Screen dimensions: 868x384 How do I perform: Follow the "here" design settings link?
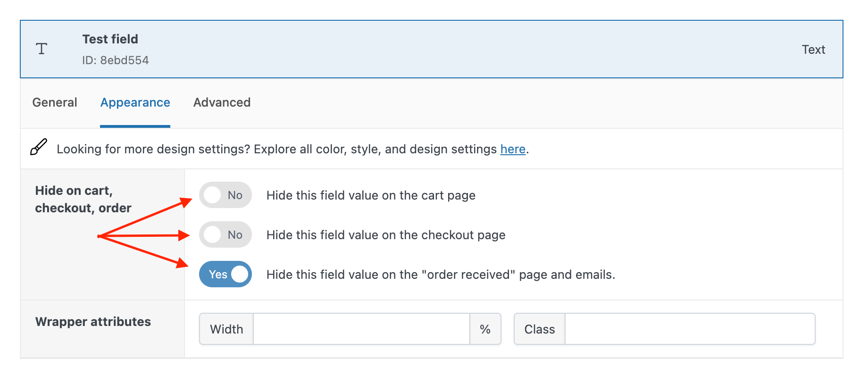(x=512, y=149)
